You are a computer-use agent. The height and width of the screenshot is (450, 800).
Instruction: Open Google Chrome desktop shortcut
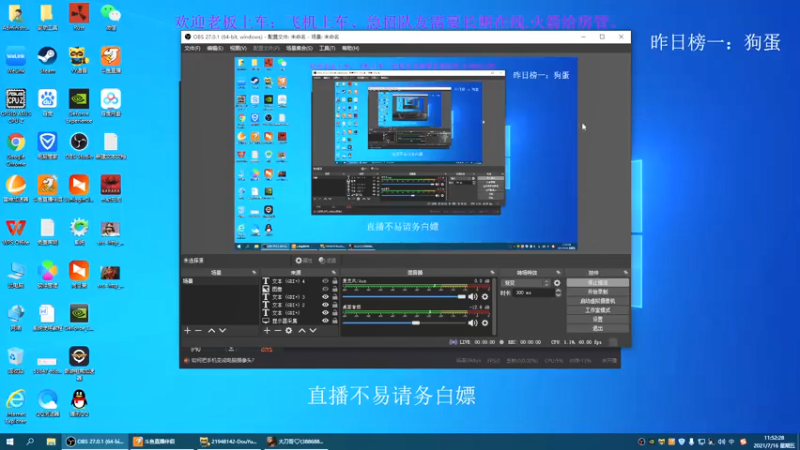16,149
